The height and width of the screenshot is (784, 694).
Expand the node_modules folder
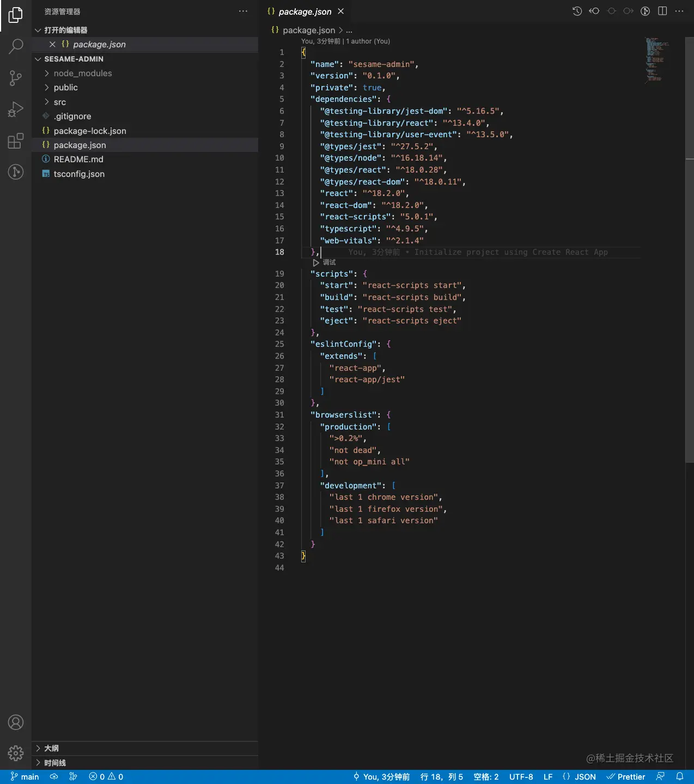(x=82, y=73)
